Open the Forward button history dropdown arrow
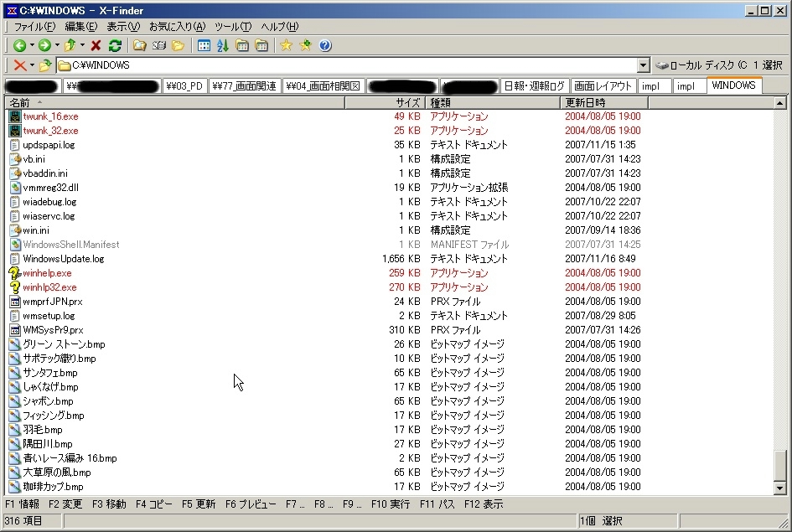Viewport: 792px width, 532px height. (x=57, y=45)
